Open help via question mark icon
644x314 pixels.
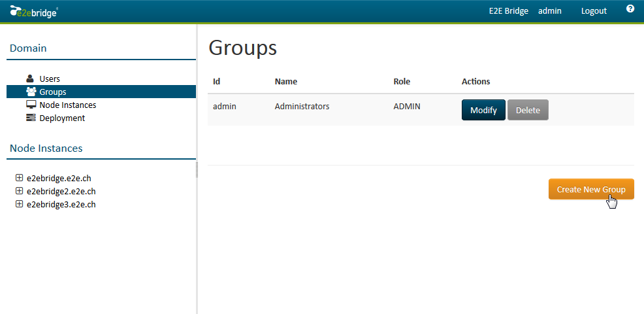coord(630,9)
